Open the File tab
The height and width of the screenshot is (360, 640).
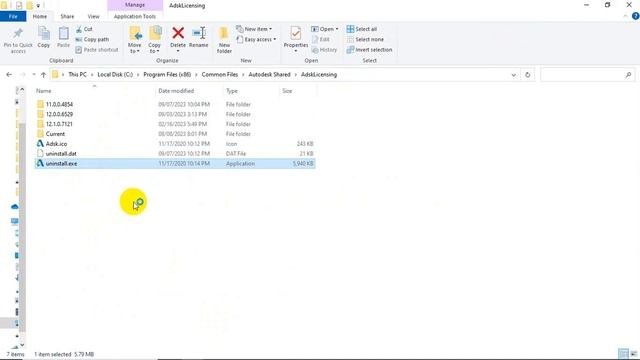(13, 16)
